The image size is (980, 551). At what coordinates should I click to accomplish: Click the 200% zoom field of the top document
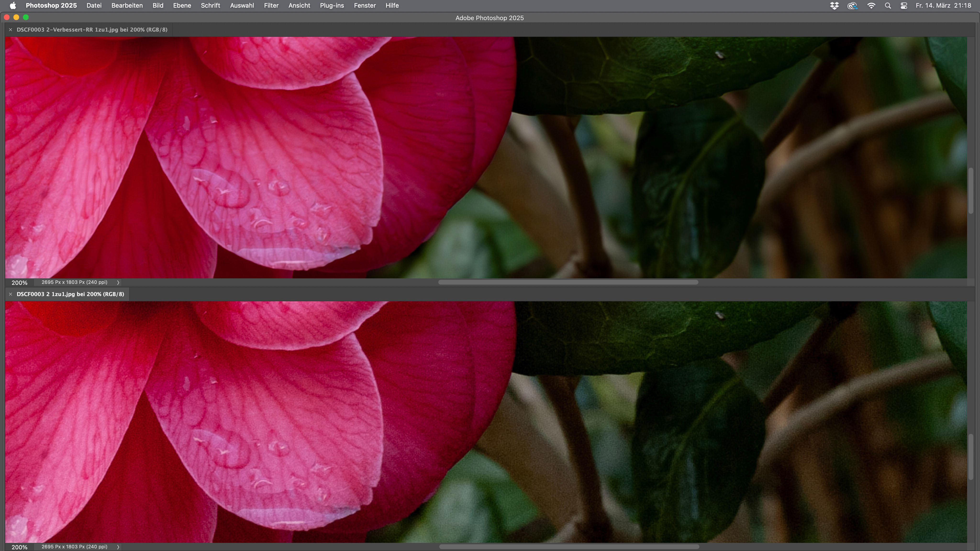click(19, 282)
